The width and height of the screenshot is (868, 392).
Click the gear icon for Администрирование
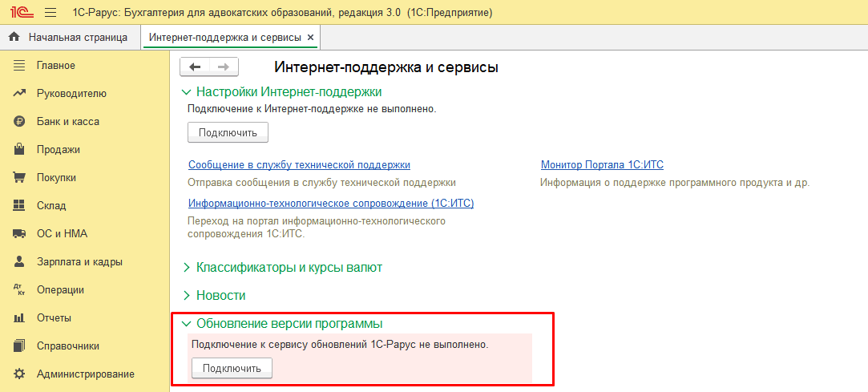tap(20, 374)
